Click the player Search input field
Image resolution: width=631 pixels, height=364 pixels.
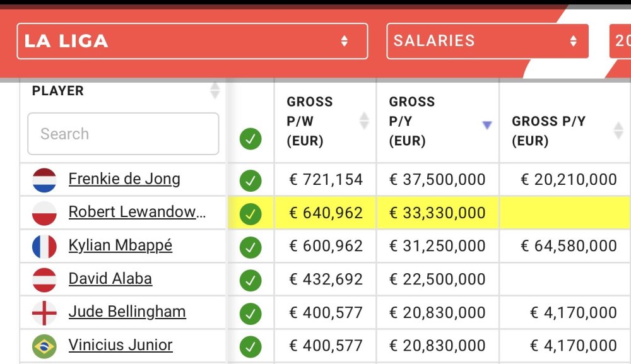coord(123,134)
